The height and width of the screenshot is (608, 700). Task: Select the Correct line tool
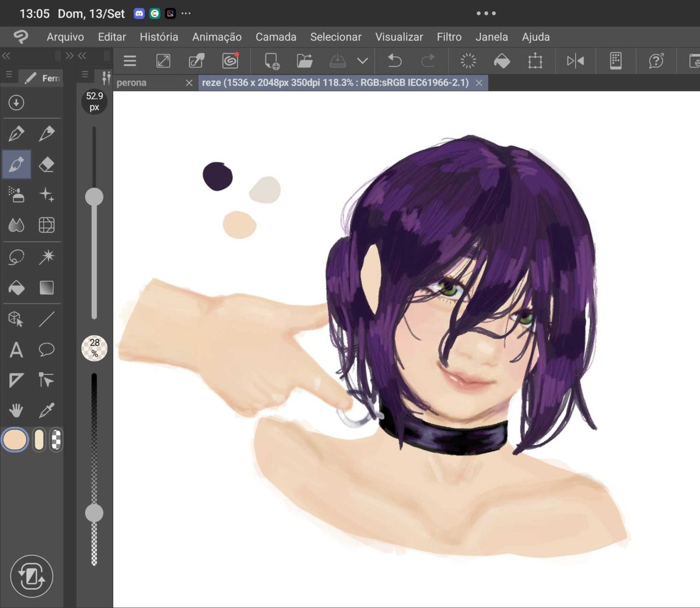(47, 380)
